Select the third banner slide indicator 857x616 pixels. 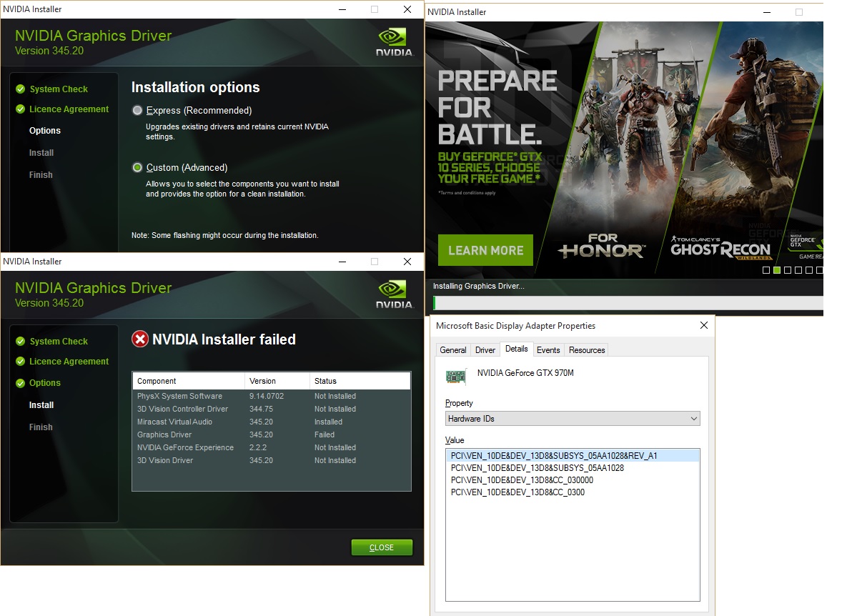coord(788,270)
